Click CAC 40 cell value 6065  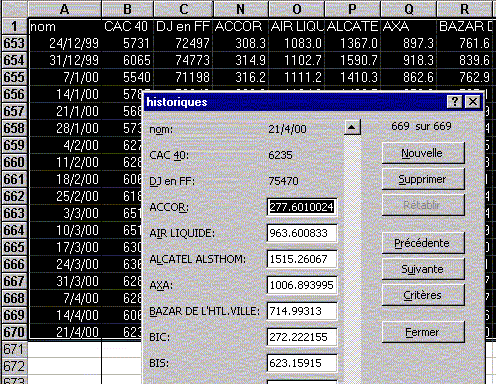[x=128, y=60]
